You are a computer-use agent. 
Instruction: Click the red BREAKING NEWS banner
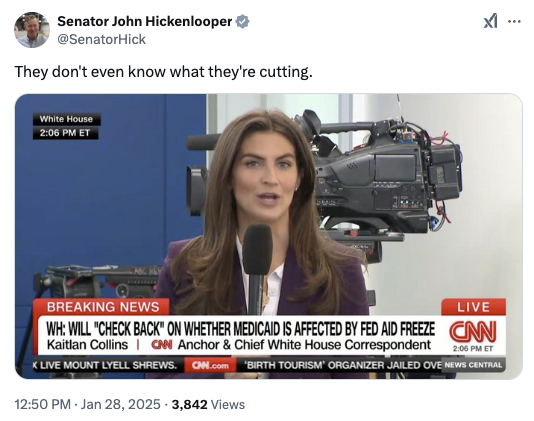pyautogui.click(x=103, y=307)
